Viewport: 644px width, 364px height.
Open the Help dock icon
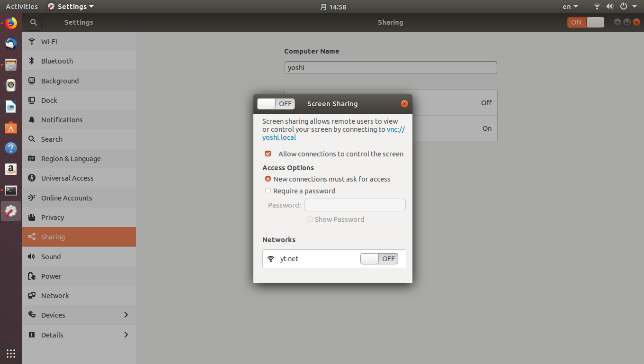pyautogui.click(x=11, y=148)
